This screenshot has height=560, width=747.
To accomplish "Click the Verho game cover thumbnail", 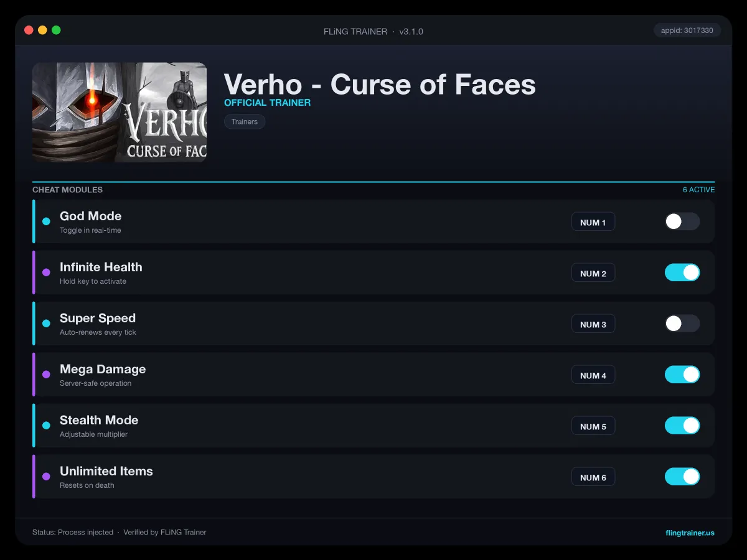I will click(120, 112).
